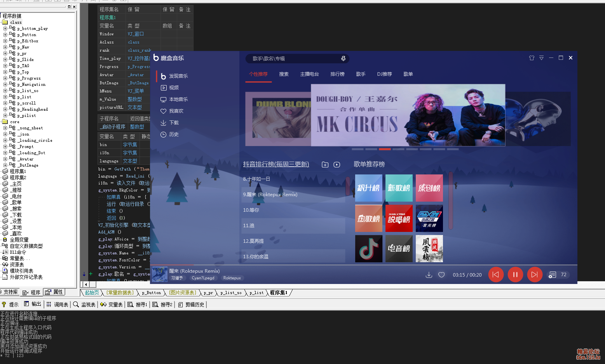Click the heart favorite icon in player bar
The height and width of the screenshot is (364, 605).
tap(441, 275)
